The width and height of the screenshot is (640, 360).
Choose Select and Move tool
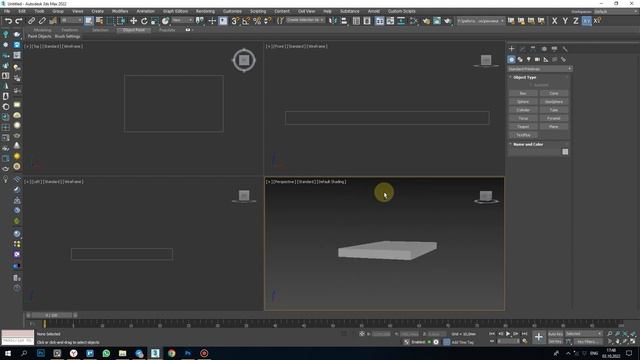(x=133, y=21)
